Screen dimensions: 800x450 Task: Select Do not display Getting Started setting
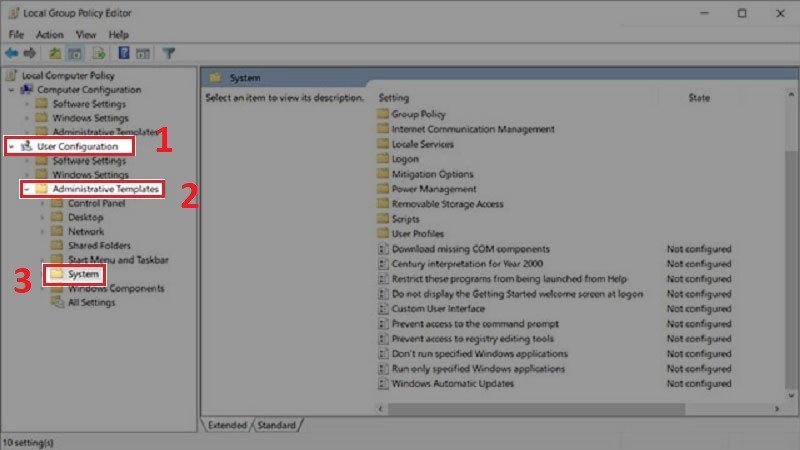[x=517, y=294]
